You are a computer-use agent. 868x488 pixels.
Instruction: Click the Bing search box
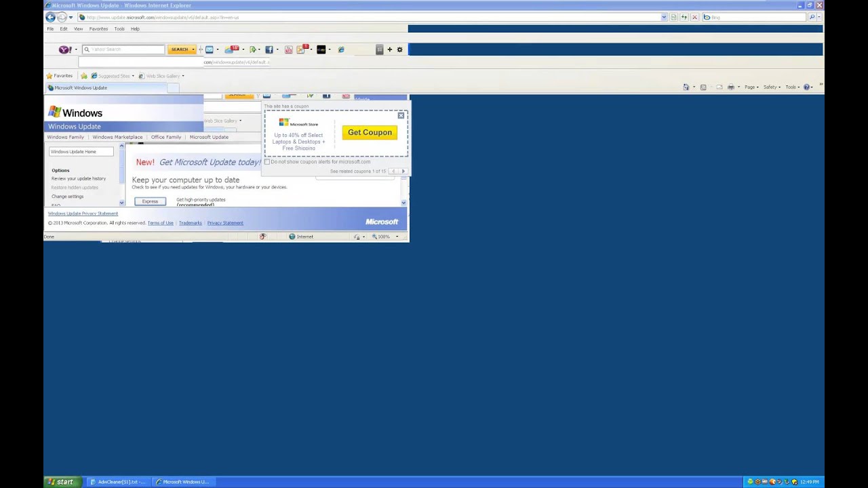pos(754,17)
